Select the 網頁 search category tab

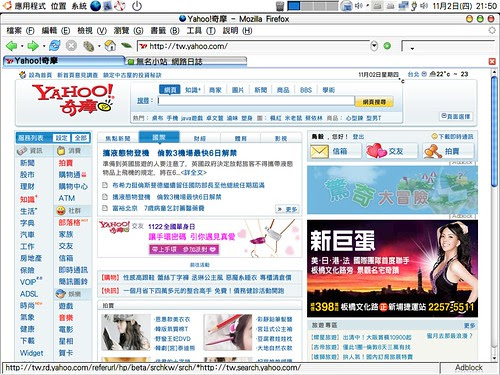point(170,90)
